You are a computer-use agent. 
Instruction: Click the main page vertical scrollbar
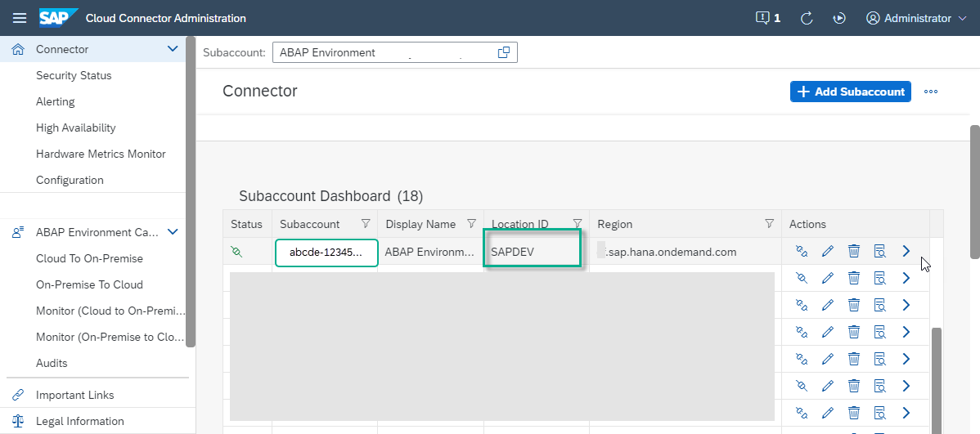click(x=974, y=192)
